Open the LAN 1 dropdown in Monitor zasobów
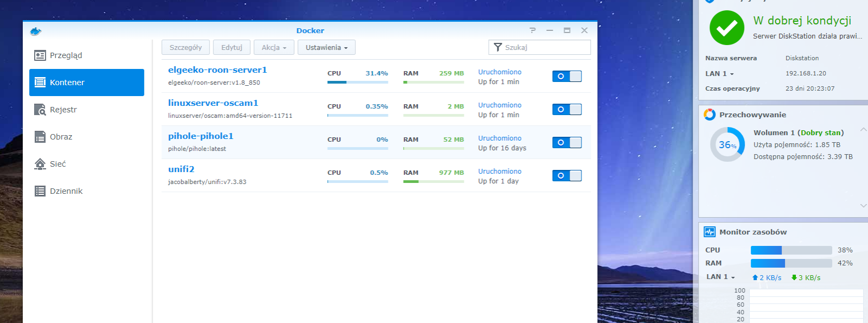 (720, 277)
